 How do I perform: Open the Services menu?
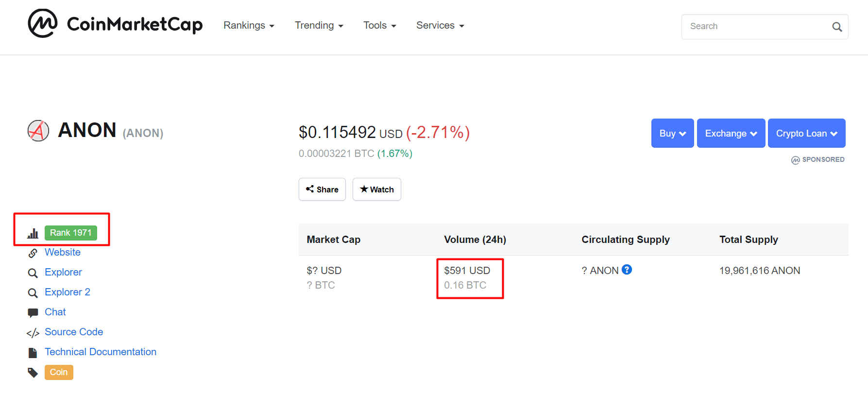[x=440, y=25]
